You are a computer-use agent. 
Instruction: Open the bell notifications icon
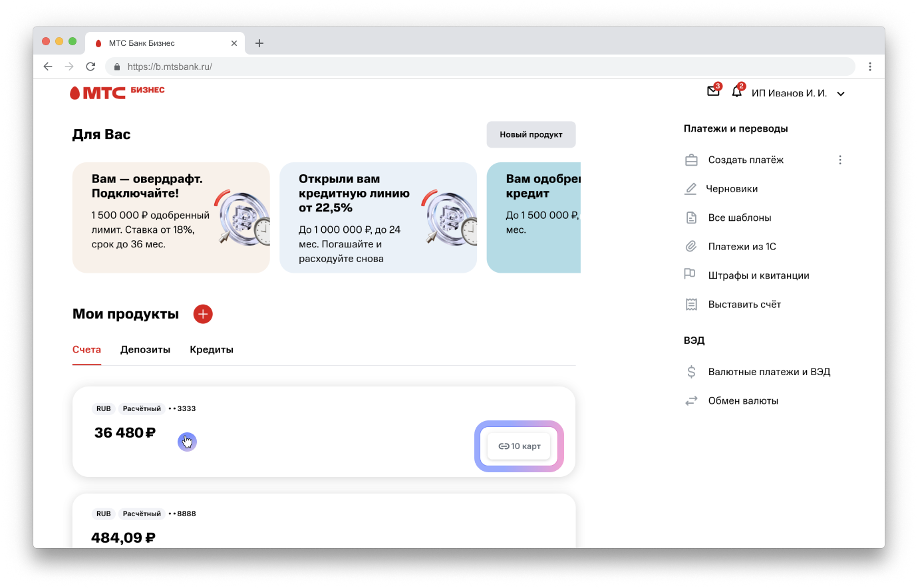tap(736, 91)
